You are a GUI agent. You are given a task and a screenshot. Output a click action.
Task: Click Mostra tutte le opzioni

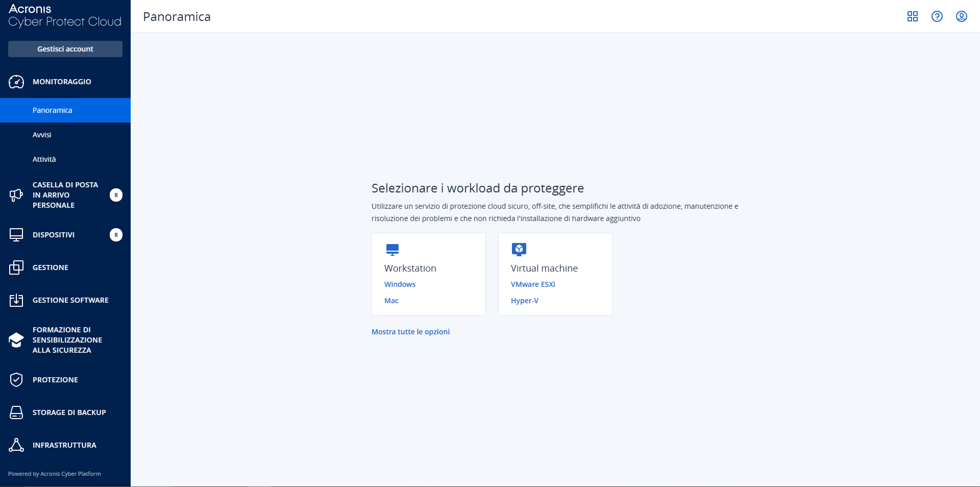(x=410, y=331)
